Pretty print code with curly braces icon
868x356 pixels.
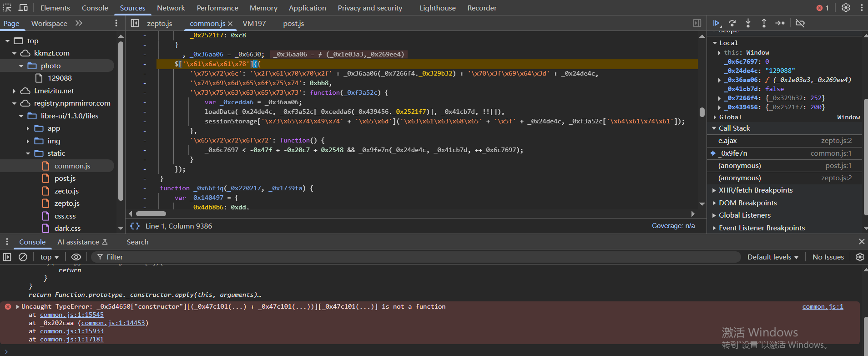tap(135, 226)
